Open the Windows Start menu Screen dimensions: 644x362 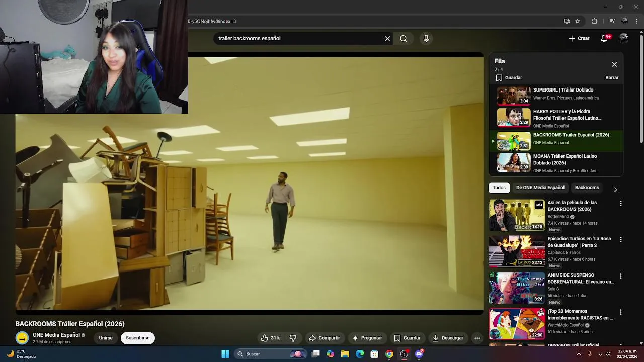coord(225,354)
